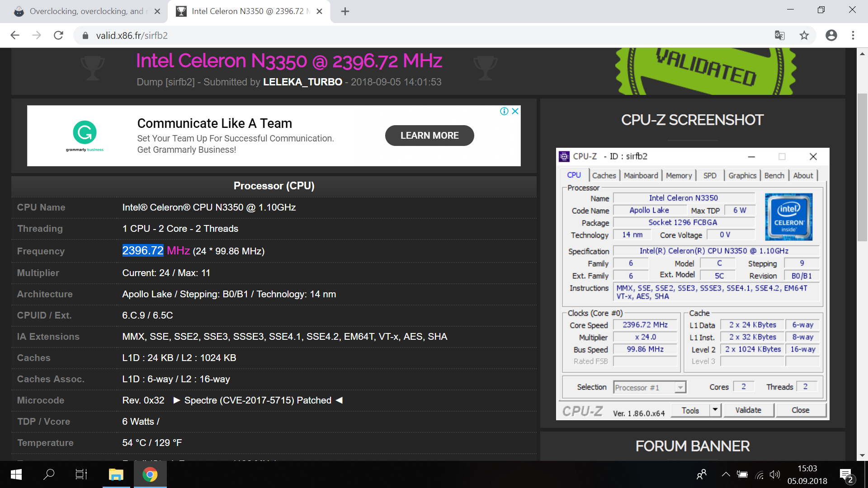Click the CPU tab in the CPU-Z screenshot
Screen dimensions: 868x488
574,175
